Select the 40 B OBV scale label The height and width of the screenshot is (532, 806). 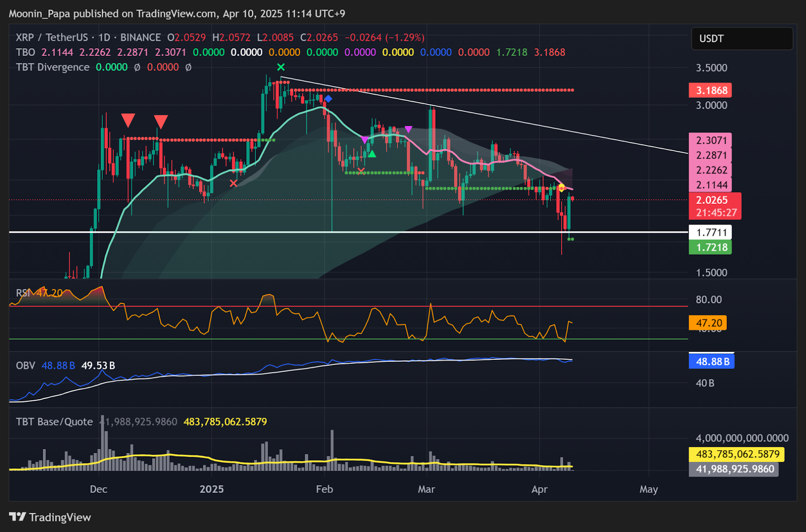point(705,383)
